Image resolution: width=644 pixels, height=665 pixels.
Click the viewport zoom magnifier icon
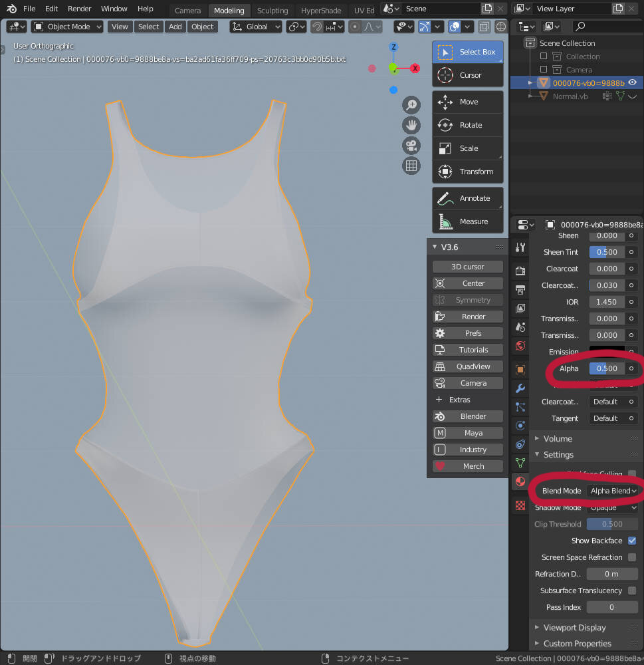pos(411,105)
